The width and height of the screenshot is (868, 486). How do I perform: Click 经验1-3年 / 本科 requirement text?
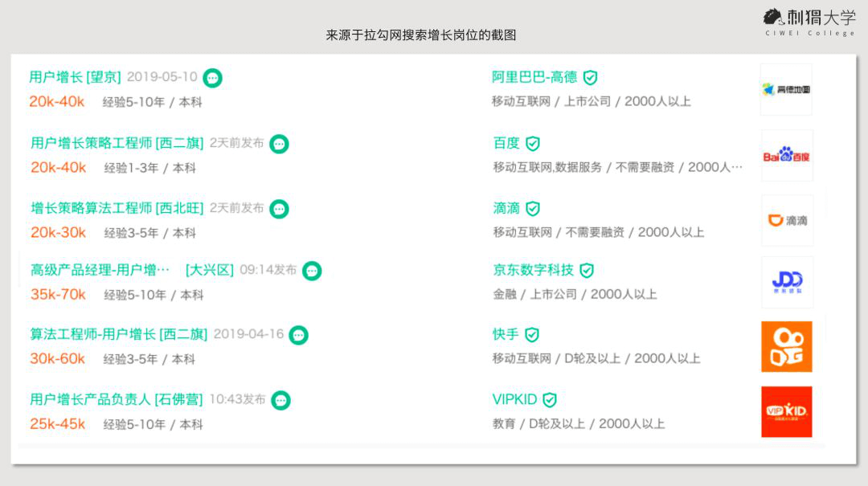pyautogui.click(x=150, y=168)
